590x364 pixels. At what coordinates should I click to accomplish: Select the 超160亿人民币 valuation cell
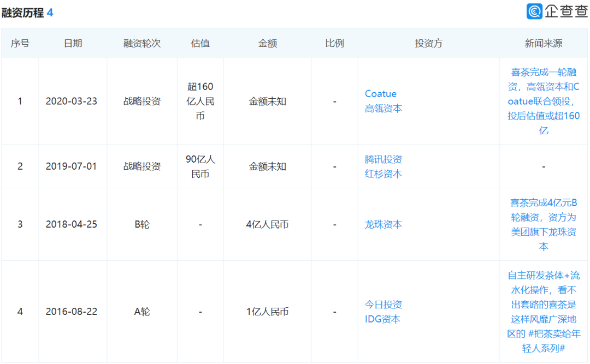(200, 101)
